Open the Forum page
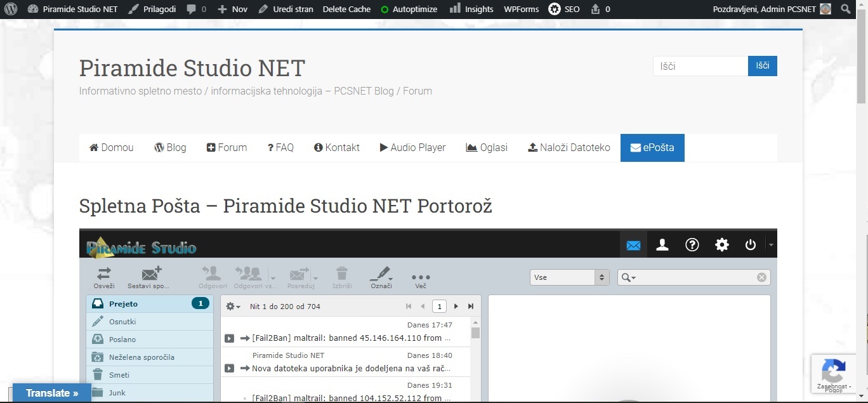 click(x=227, y=148)
